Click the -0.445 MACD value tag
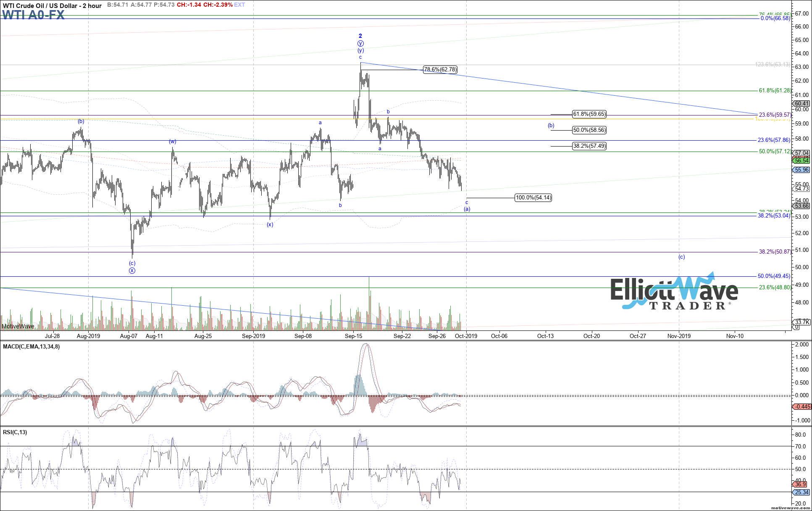 (x=802, y=406)
